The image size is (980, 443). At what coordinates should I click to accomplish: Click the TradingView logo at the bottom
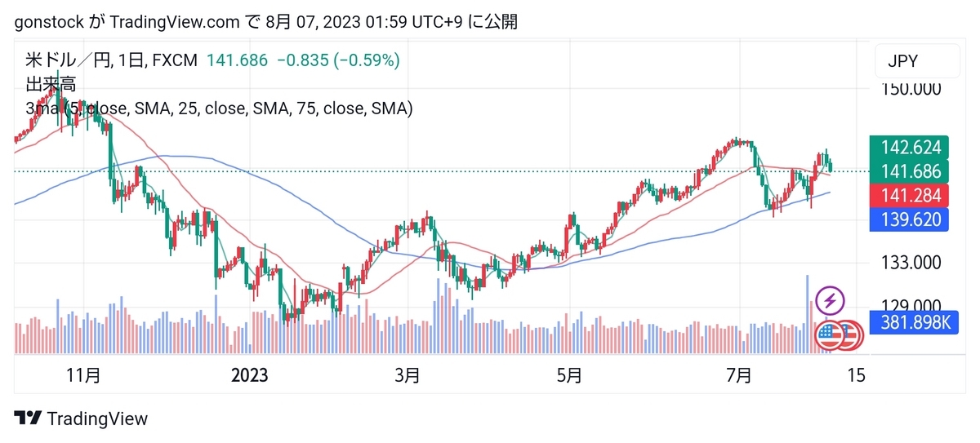[x=82, y=419]
